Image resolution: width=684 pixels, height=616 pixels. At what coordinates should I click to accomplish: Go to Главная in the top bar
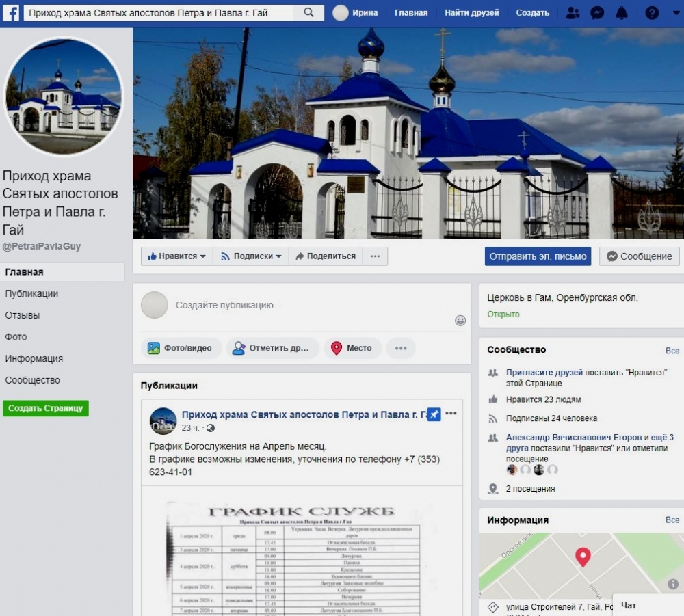tap(411, 13)
